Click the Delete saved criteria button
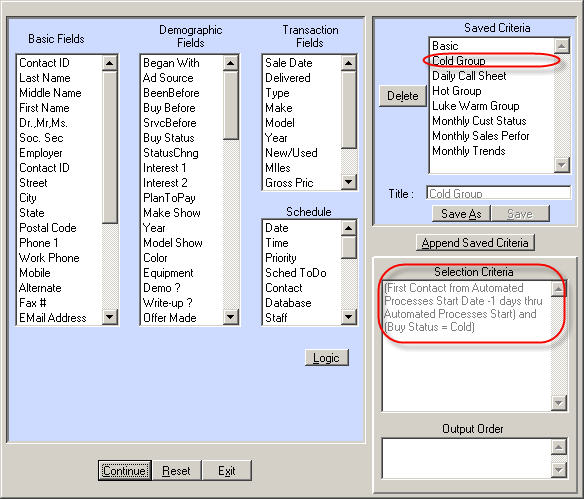The image size is (584, 499). (x=402, y=96)
